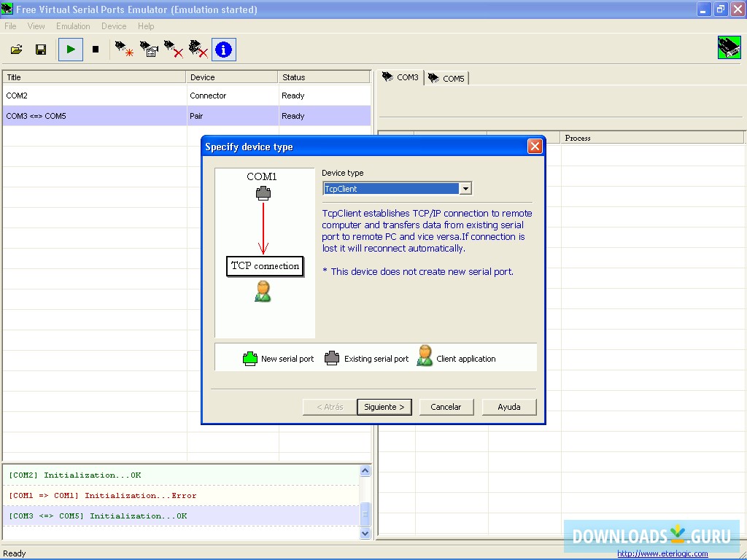Image resolution: width=747 pixels, height=560 pixels.
Task: Switch to the COM5 tab
Action: 446,77
